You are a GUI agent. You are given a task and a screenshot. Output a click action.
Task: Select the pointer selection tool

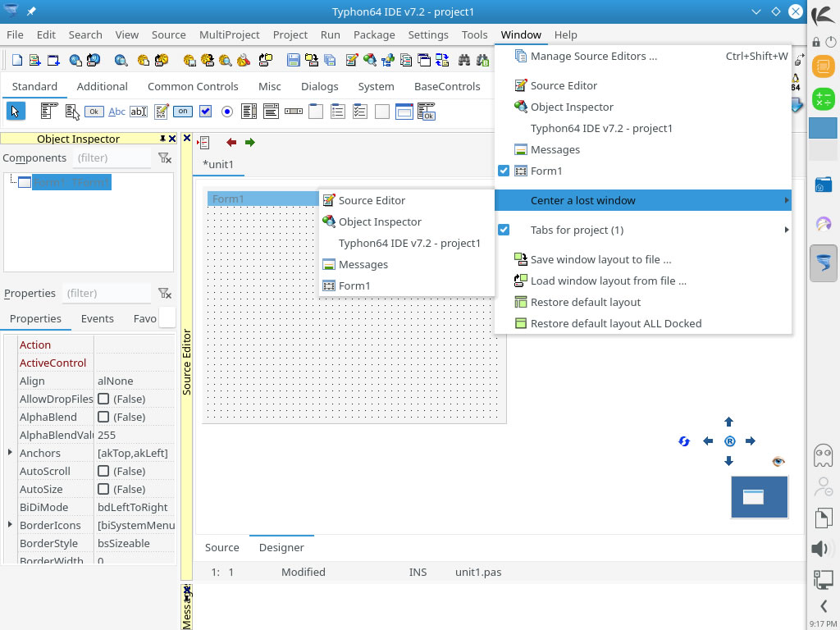point(16,112)
